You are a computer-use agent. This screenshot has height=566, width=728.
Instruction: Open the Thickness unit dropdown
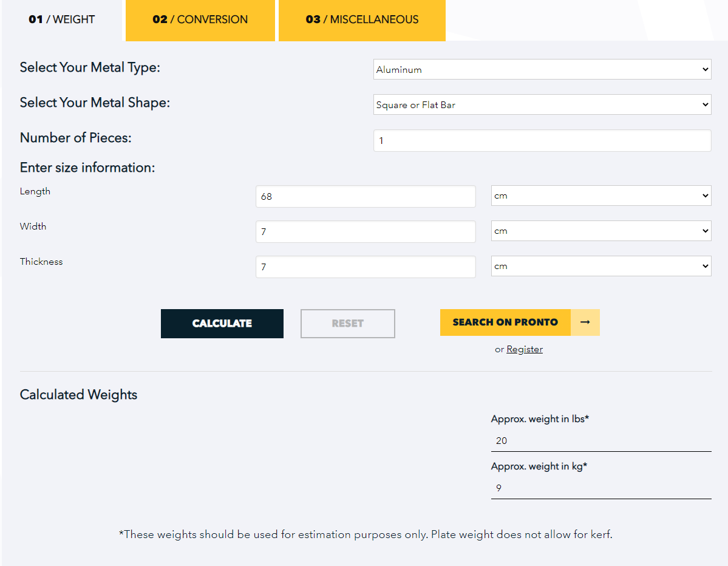[x=600, y=267]
